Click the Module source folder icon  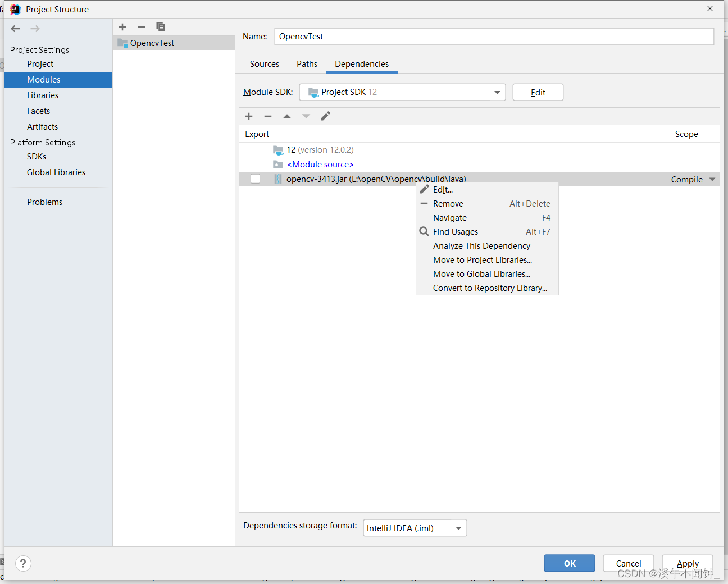click(x=278, y=165)
